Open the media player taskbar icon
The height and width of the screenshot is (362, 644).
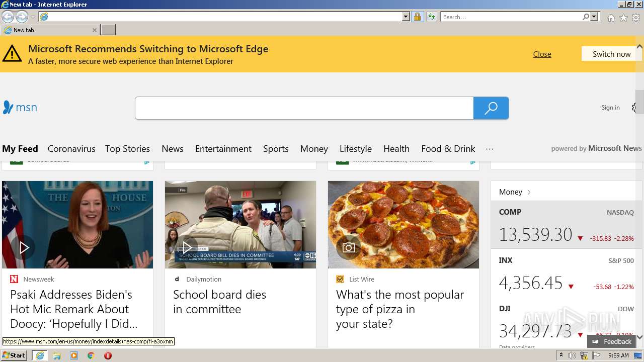[x=74, y=355]
